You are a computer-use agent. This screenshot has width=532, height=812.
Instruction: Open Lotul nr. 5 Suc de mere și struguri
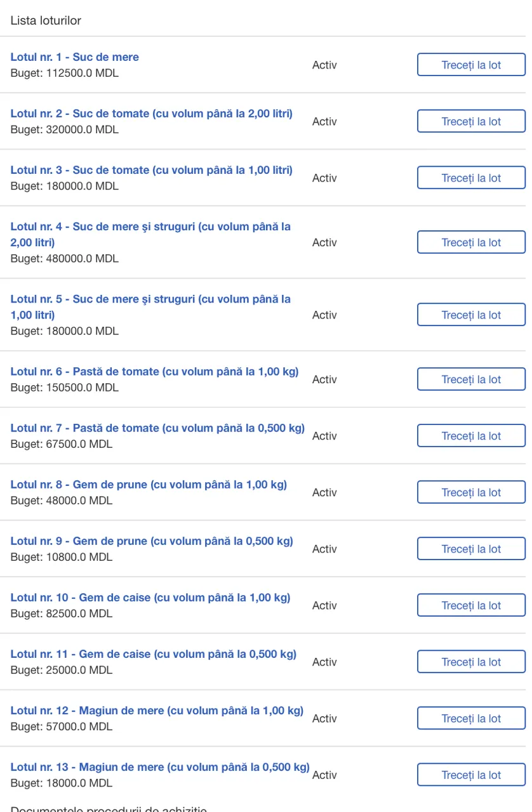coord(150,299)
